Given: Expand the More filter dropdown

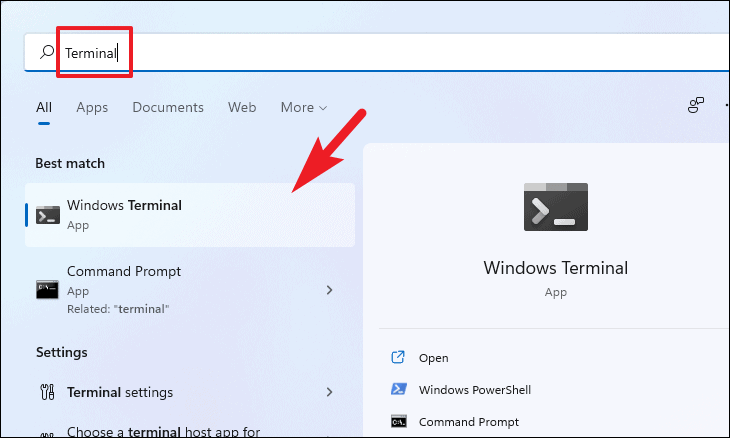Looking at the screenshot, I should coord(304,108).
